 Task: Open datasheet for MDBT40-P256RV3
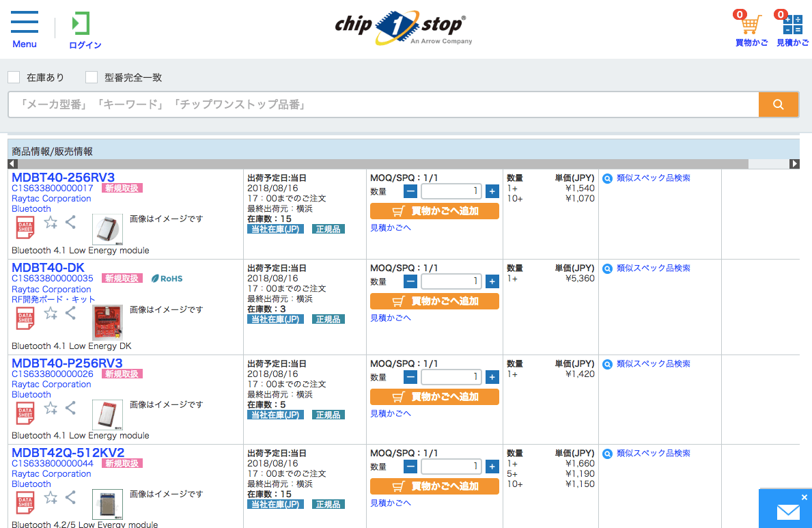25,413
